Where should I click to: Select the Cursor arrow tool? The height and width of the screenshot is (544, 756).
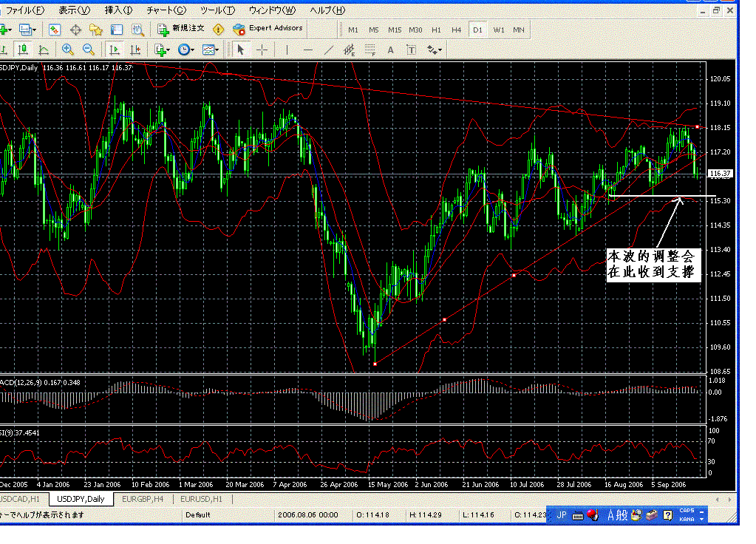[241, 50]
